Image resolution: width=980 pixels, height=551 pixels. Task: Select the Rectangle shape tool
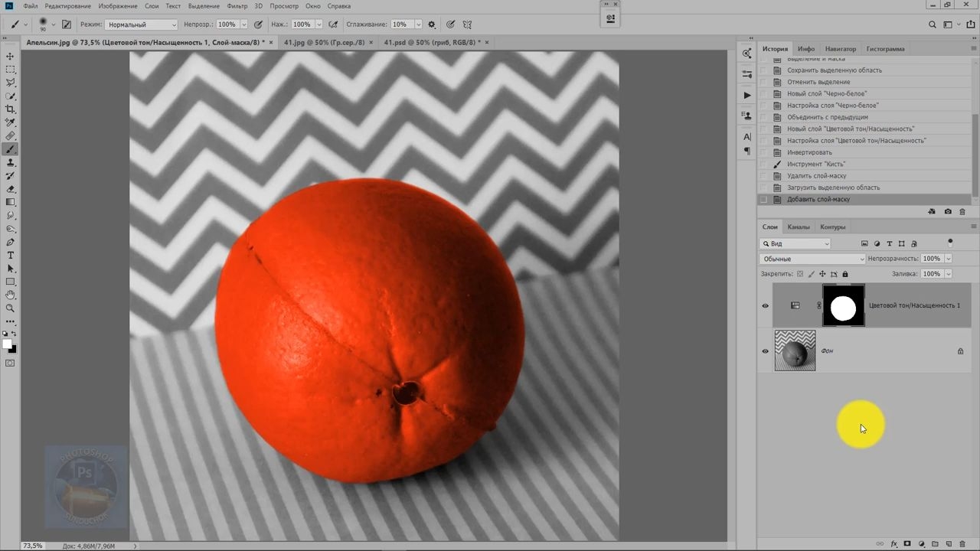pos(10,282)
